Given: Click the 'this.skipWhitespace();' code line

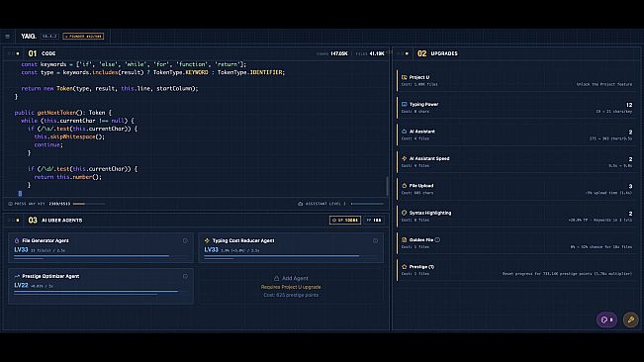Looking at the screenshot, I should click(x=69, y=136).
